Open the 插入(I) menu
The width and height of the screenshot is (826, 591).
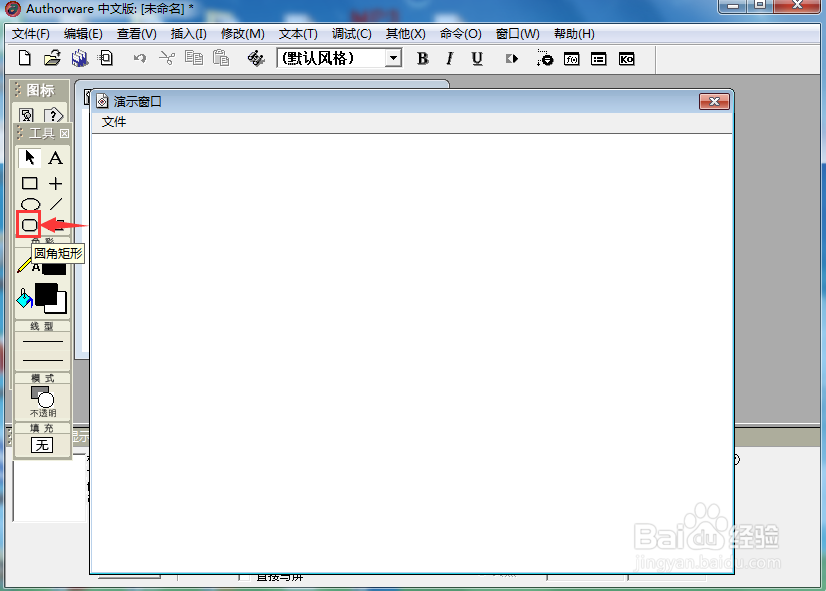tap(189, 34)
